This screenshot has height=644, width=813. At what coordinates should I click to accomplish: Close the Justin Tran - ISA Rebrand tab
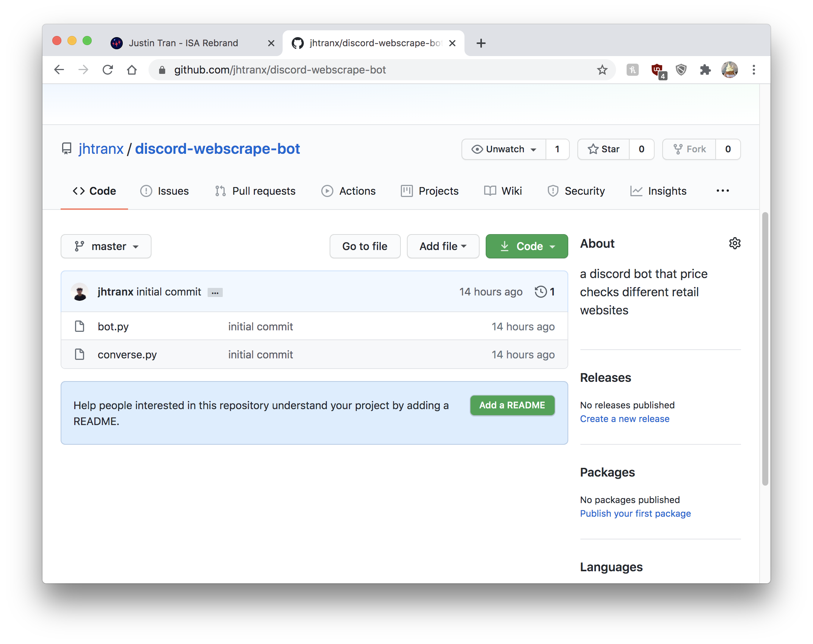271,43
